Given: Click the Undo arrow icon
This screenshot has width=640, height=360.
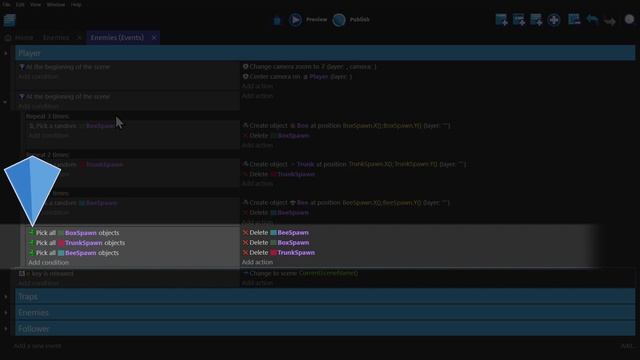Looking at the screenshot, I should point(592,20).
